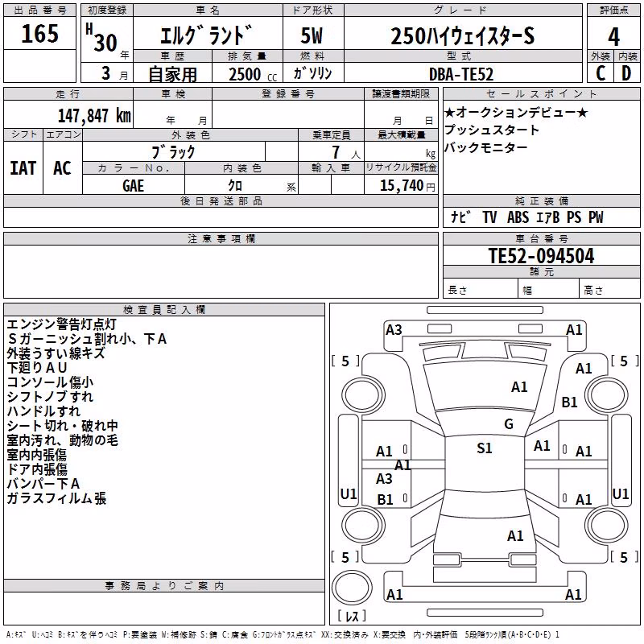Select door type 5W
644x644 pixels.
tap(312, 35)
